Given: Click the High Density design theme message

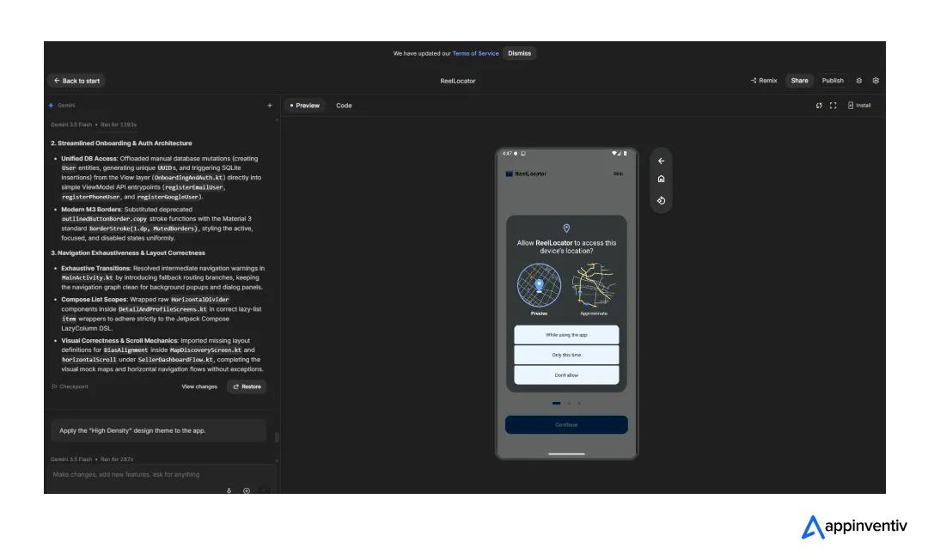Looking at the screenshot, I should (159, 430).
